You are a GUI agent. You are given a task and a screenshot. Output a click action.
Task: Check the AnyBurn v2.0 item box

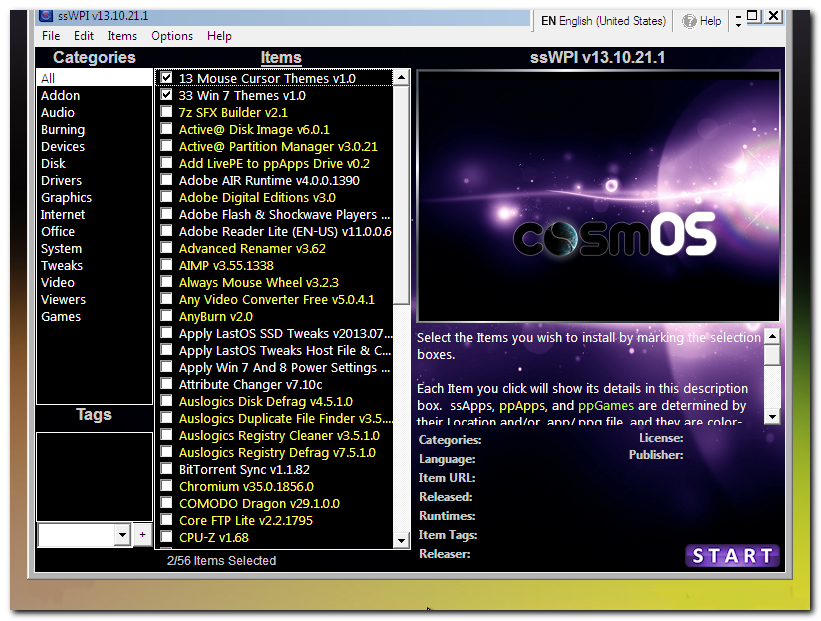pyautogui.click(x=166, y=316)
